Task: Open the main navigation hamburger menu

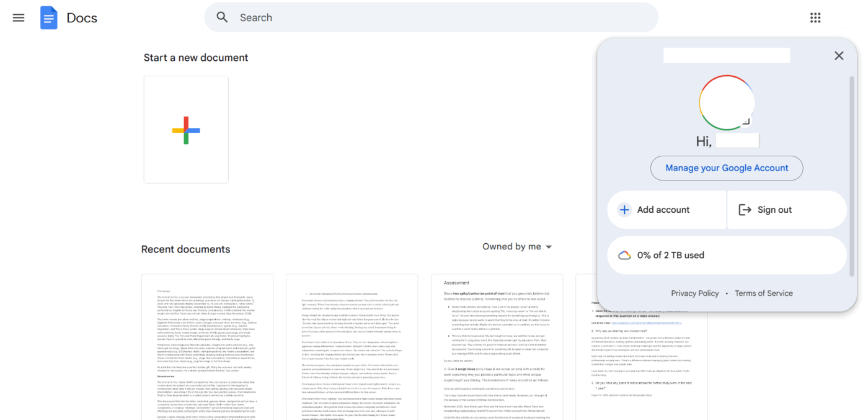Action: [18, 17]
